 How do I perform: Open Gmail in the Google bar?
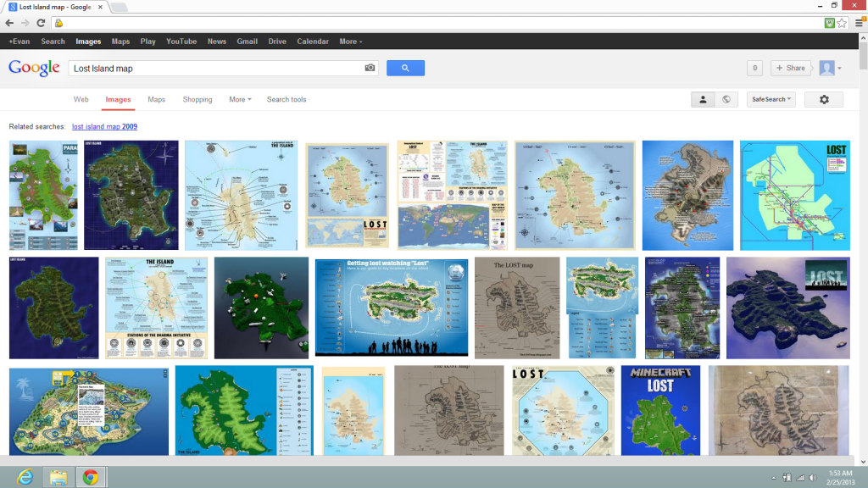click(247, 42)
